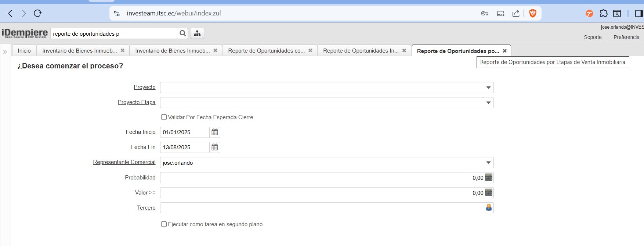This screenshot has width=644, height=246.
Task: Open the Preferencia link
Action: pyautogui.click(x=626, y=37)
